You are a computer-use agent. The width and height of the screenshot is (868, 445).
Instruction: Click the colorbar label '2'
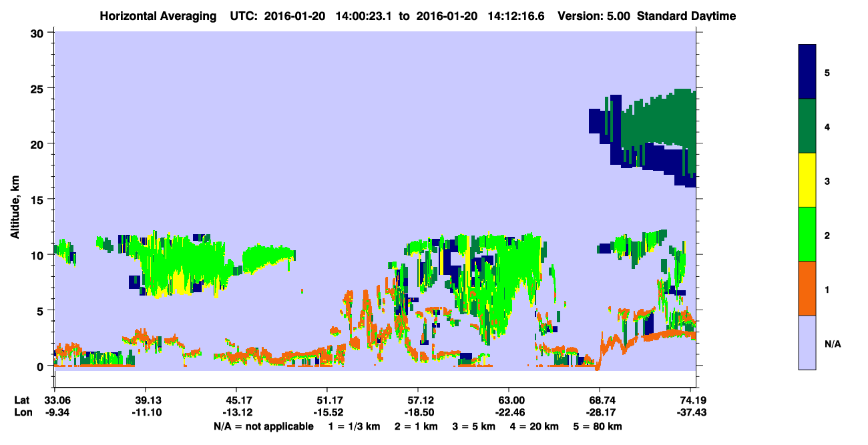(x=827, y=234)
